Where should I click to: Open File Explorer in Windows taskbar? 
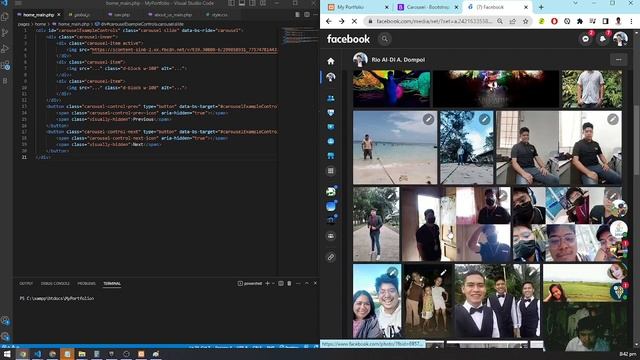[82, 354]
